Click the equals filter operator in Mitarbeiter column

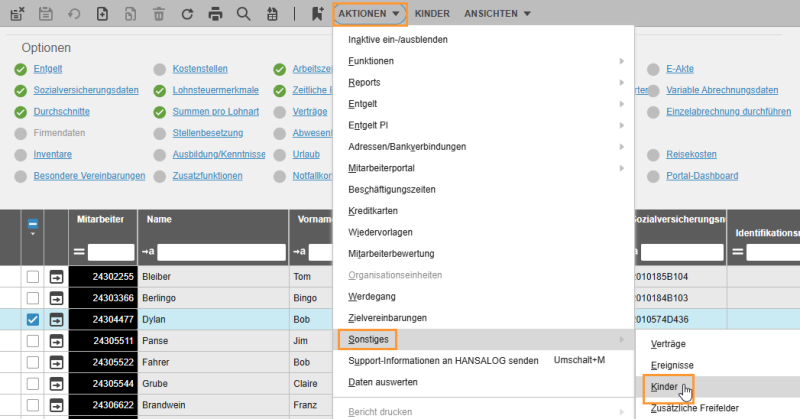pos(79,252)
